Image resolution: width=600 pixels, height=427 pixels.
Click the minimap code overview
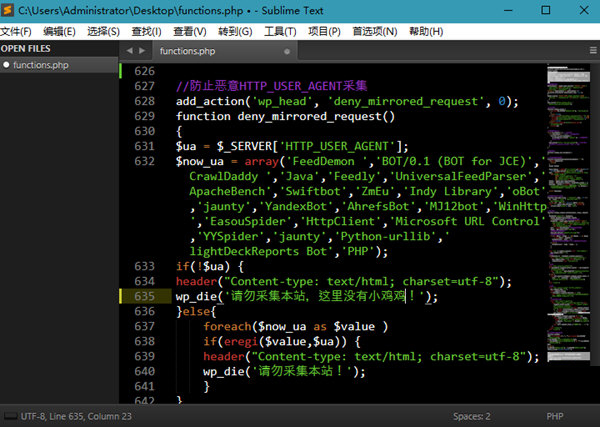[568, 214]
